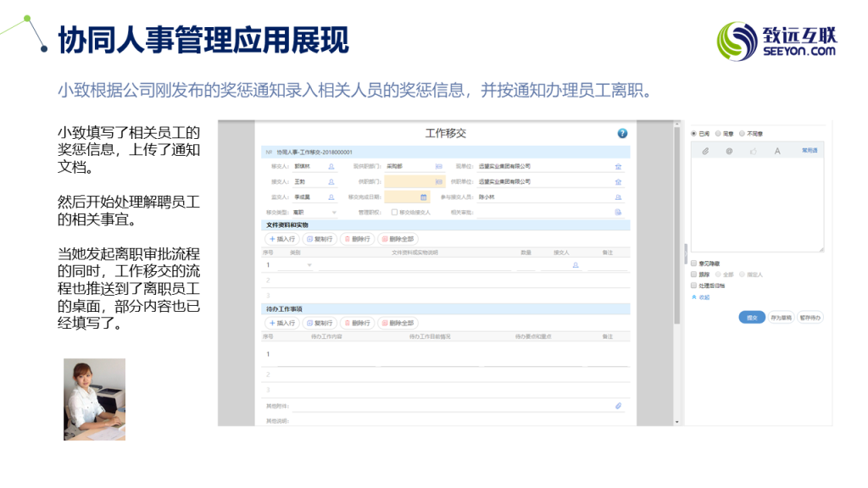868x488 pixels.
Task: Select the 不同意 radio button
Action: (x=743, y=133)
